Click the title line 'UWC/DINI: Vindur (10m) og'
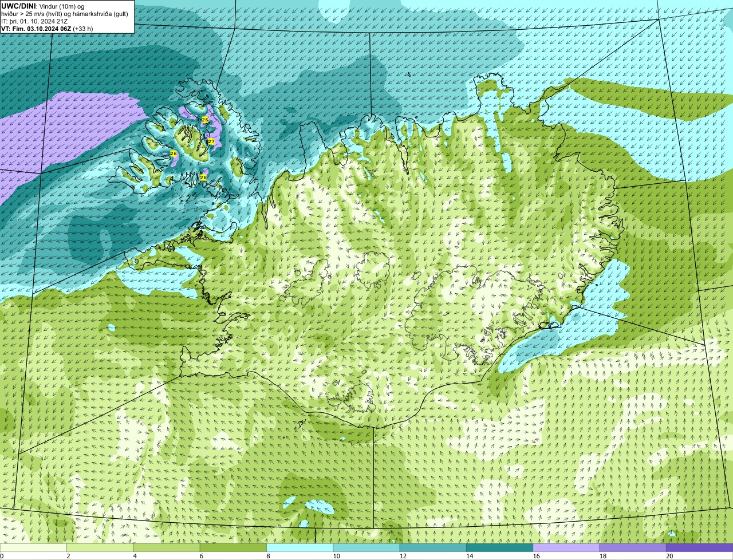Screen dimensions: 733x560 coord(43,6)
